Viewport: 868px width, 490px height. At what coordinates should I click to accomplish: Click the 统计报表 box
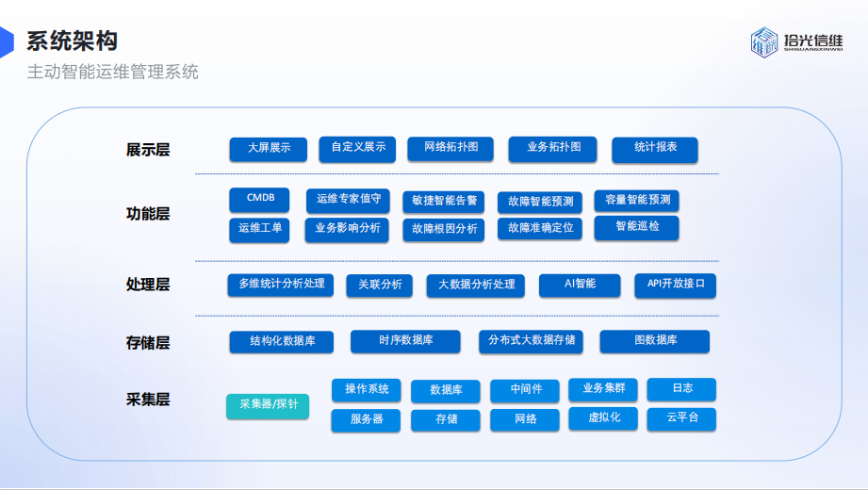tap(655, 149)
